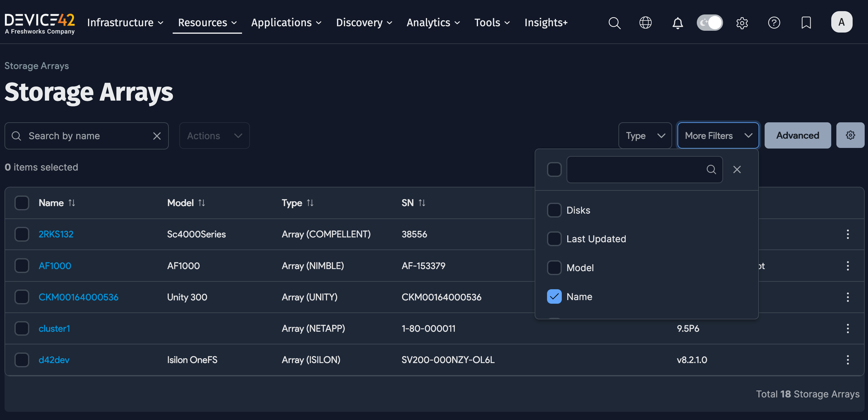The image size is (868, 420).
Task: Open settings using the gear icon
Action: pos(742,23)
